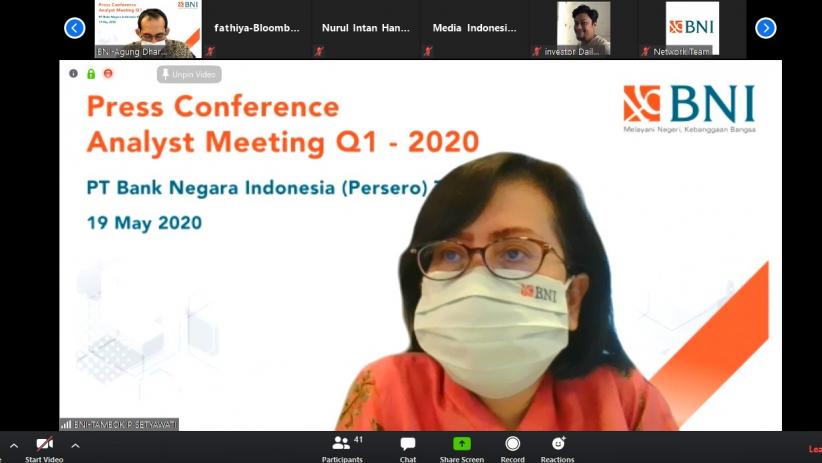Select the Media Indonesi... participant tile
Screen dimensions: 822x463
pos(474,29)
